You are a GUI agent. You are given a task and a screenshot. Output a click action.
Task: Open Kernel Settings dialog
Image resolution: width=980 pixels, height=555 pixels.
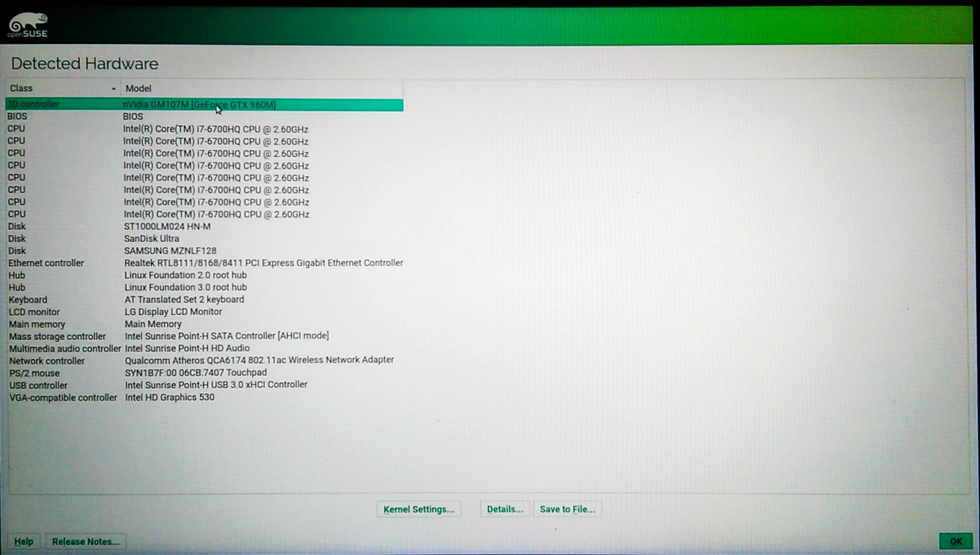coord(419,509)
